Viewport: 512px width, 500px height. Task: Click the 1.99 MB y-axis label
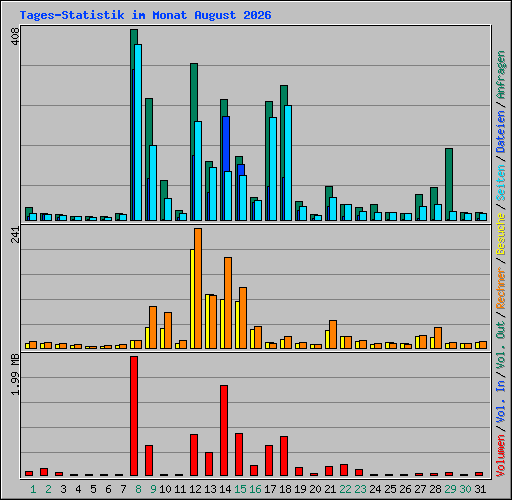click(x=15, y=375)
